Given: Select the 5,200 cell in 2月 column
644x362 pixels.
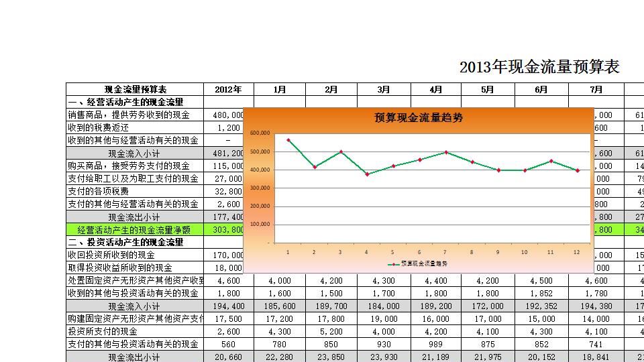Looking at the screenshot, I should coord(331,332).
